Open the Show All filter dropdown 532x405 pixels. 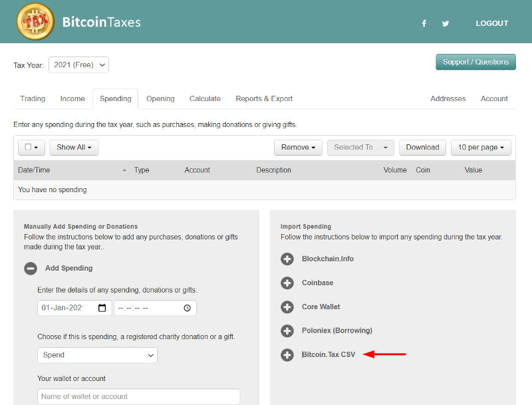74,148
